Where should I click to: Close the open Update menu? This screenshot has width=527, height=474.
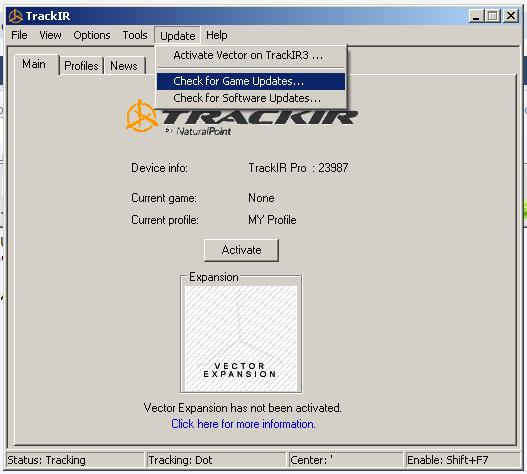click(x=177, y=35)
